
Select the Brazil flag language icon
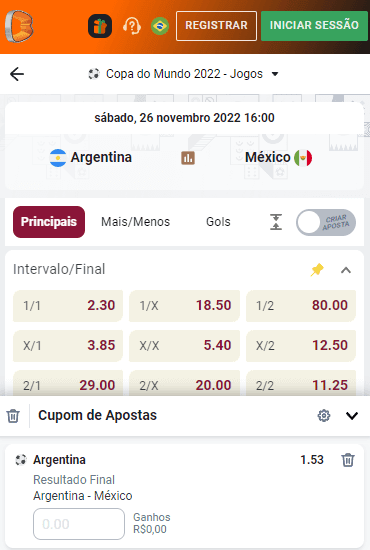[160, 26]
